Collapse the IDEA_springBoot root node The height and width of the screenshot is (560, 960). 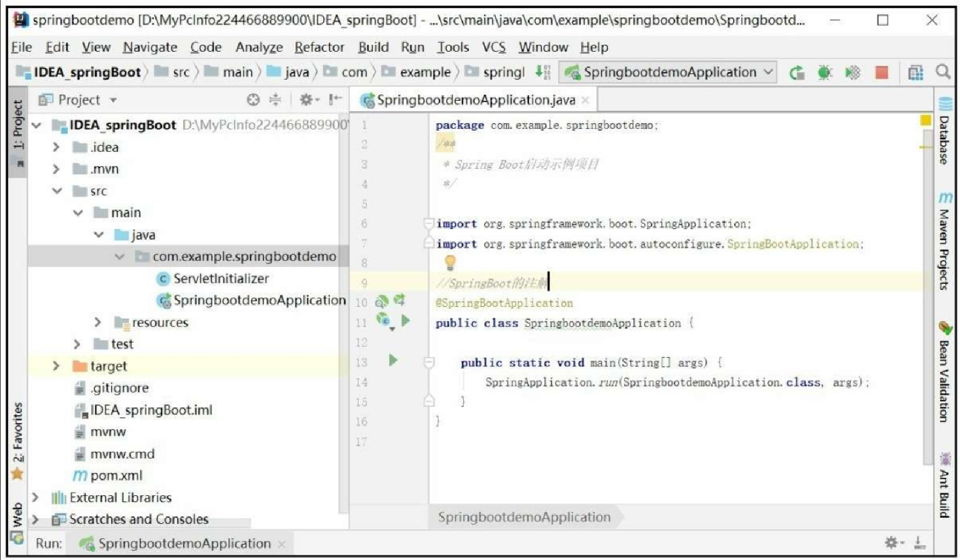[36, 125]
